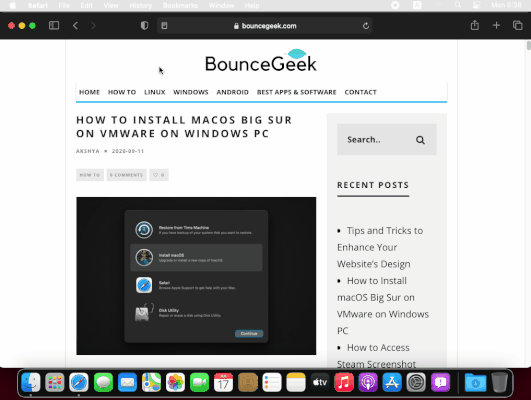Open Podcasts from the Dock

pos(368,382)
